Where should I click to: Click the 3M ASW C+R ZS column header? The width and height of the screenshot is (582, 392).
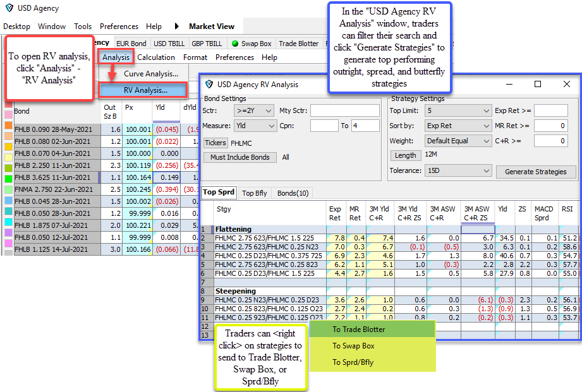tap(477, 213)
